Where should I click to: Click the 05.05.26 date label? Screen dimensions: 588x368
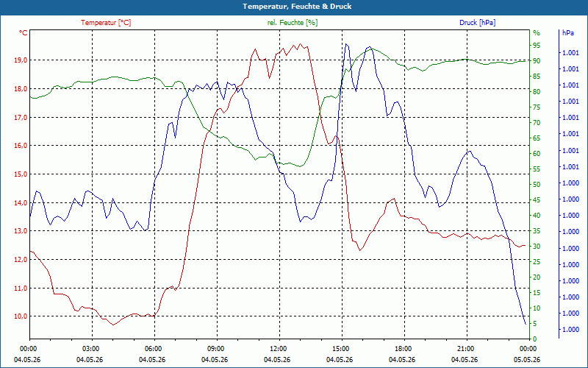(527, 360)
